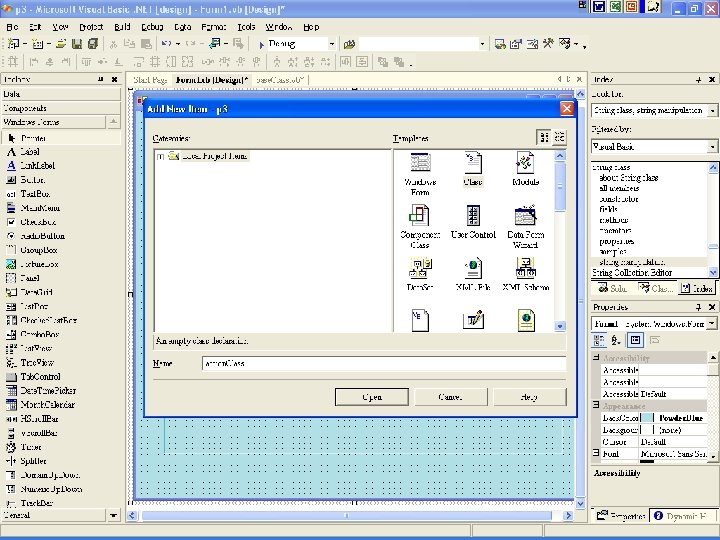
Task: Select the Module template icon
Action: pos(525,163)
